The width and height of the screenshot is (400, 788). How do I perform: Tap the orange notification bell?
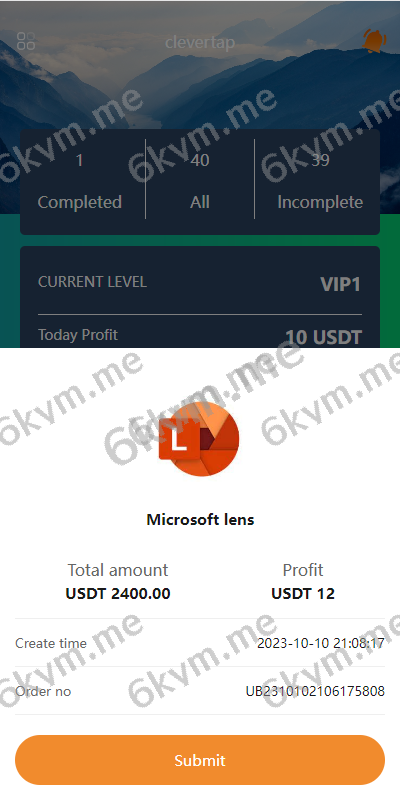[374, 41]
